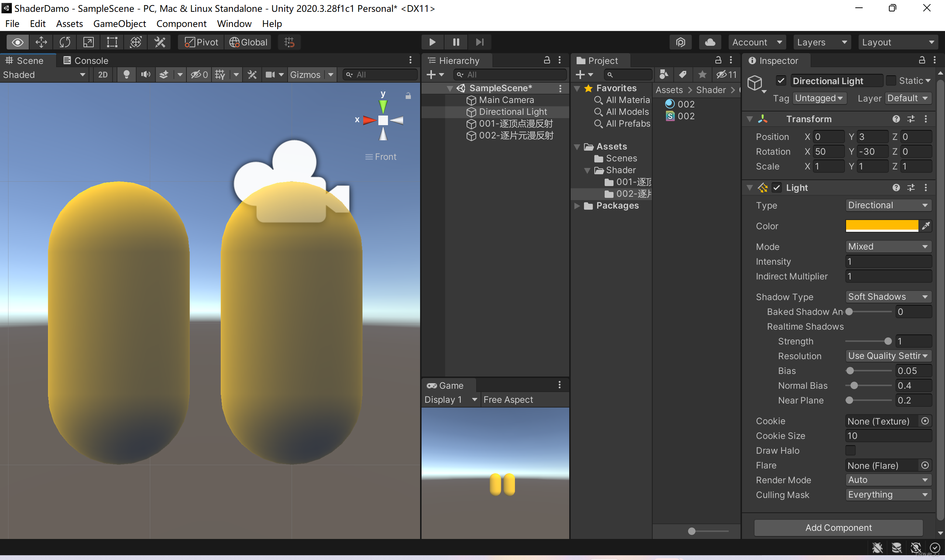Image resolution: width=945 pixels, height=560 pixels.
Task: Click the Play button
Action: pos(432,42)
